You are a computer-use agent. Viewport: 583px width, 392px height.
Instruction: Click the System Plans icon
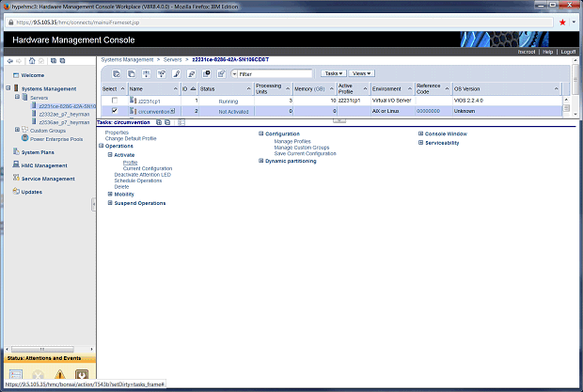pyautogui.click(x=16, y=151)
